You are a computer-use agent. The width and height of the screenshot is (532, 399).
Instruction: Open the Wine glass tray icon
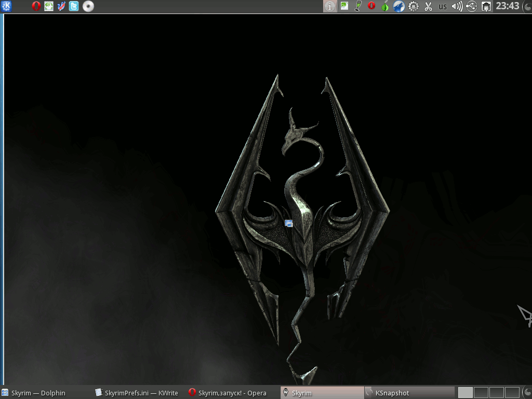point(357,6)
